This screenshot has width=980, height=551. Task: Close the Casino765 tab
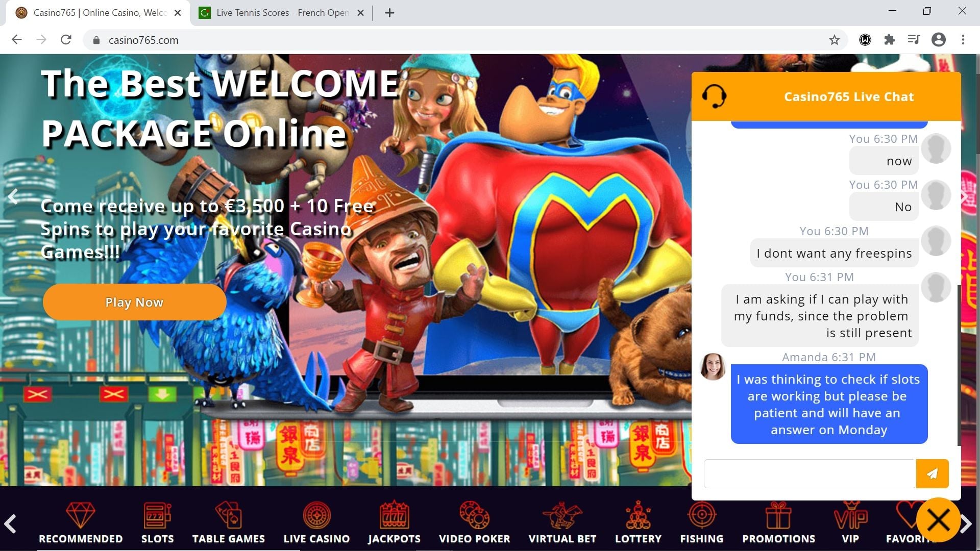(x=178, y=13)
